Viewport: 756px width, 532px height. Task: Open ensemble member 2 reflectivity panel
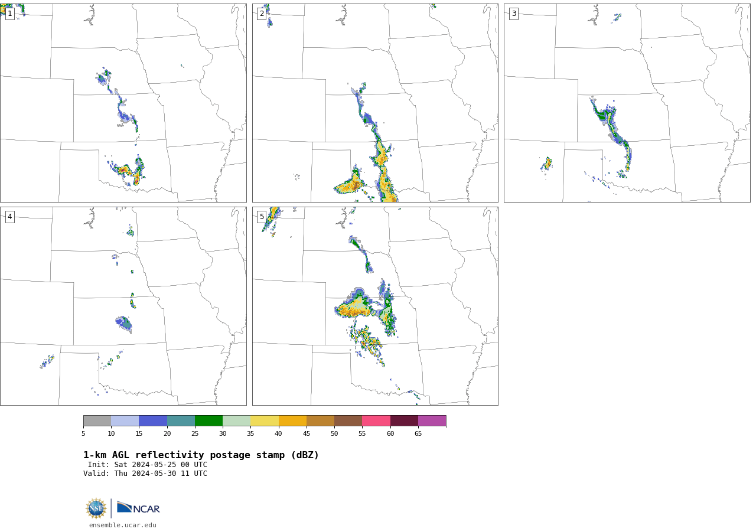[x=375, y=103]
